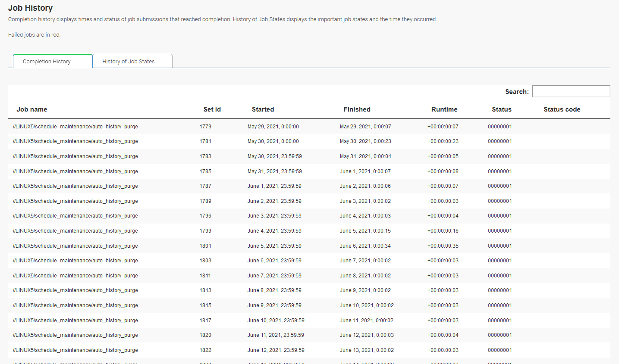
Task: Click the Search input field
Action: (571, 91)
